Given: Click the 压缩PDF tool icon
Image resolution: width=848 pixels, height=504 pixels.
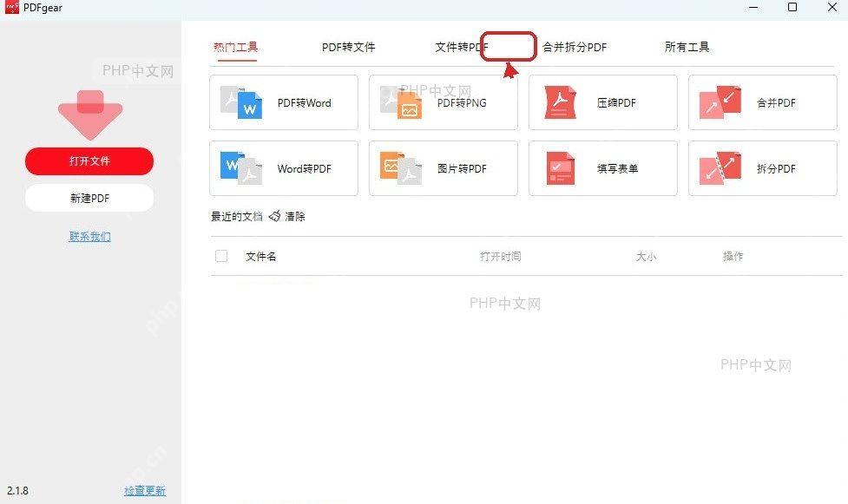Looking at the screenshot, I should [x=561, y=102].
